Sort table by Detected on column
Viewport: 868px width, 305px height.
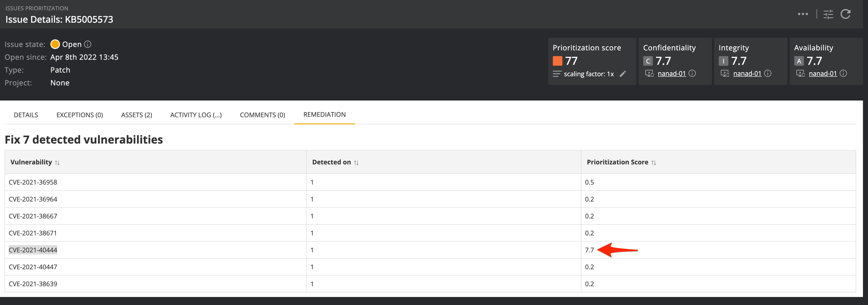coord(356,163)
